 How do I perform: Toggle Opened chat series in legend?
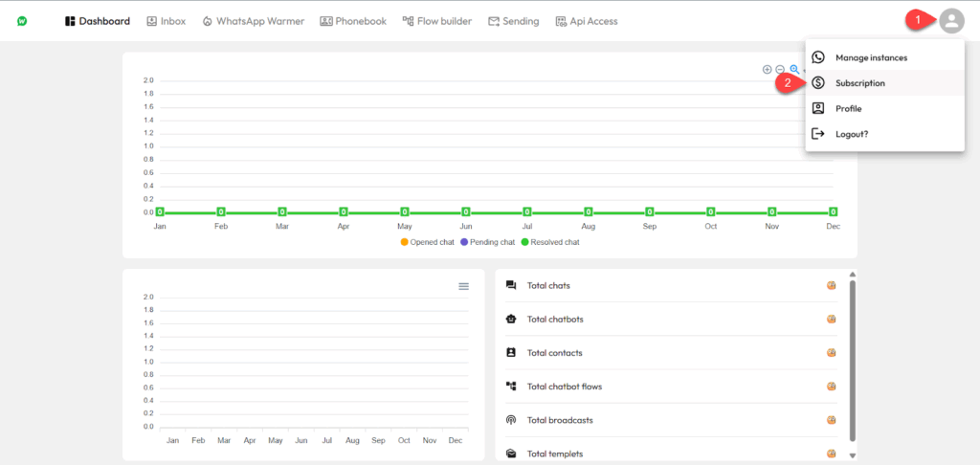coord(427,242)
